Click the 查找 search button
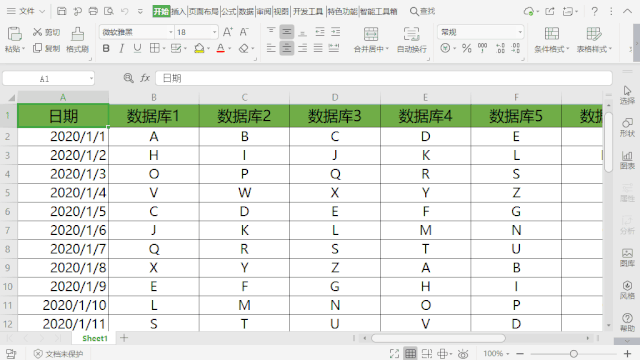 422,11
